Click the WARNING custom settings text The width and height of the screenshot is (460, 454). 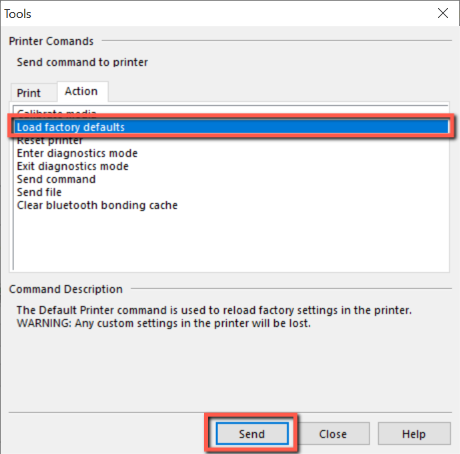(164, 323)
